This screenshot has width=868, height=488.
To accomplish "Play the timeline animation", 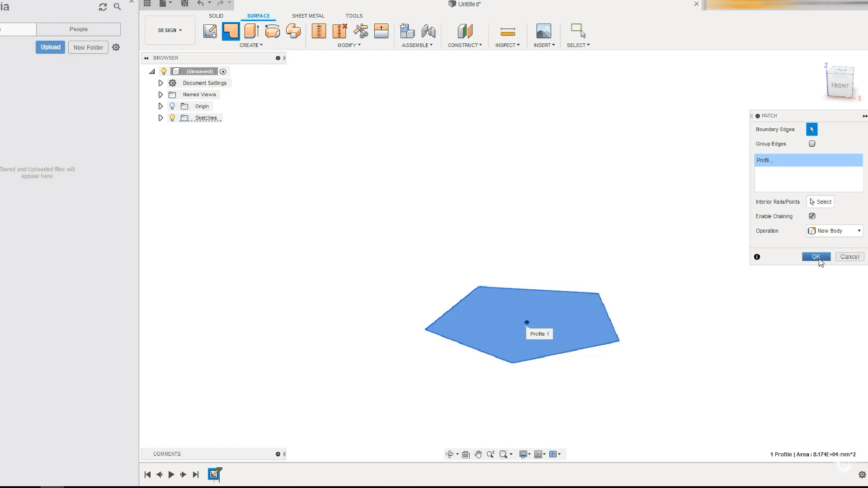I will (x=171, y=474).
